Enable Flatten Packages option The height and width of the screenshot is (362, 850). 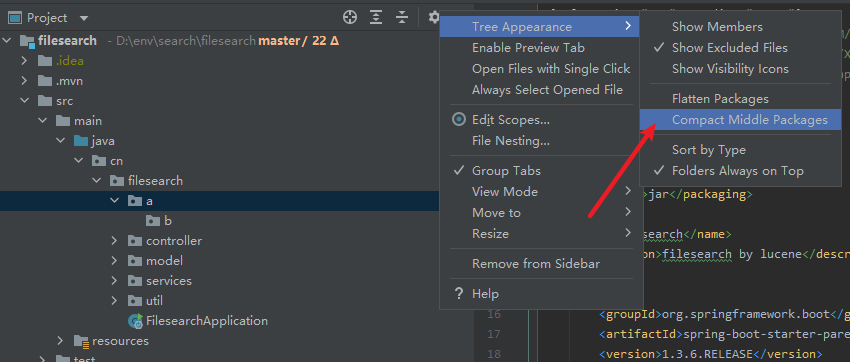[x=740, y=99]
